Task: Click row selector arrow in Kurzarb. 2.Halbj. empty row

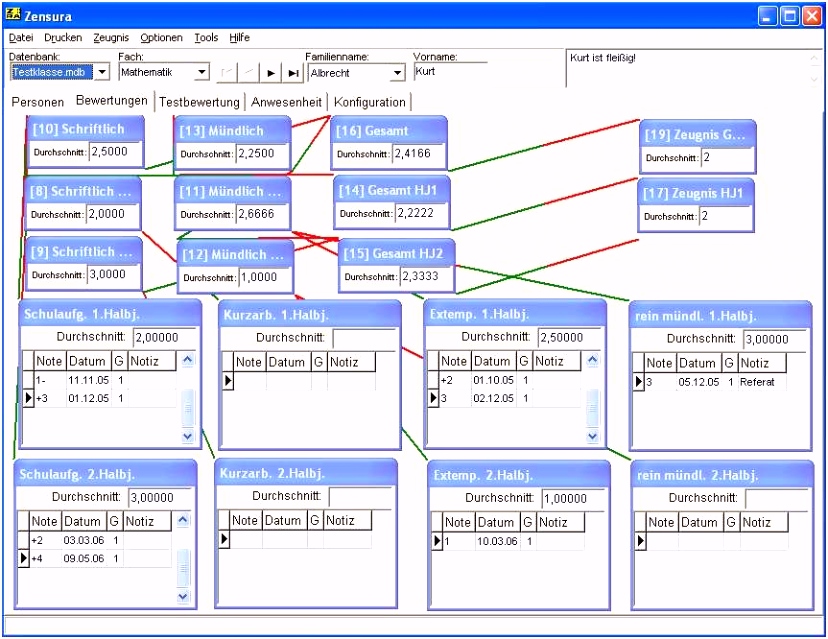Action: [x=224, y=539]
